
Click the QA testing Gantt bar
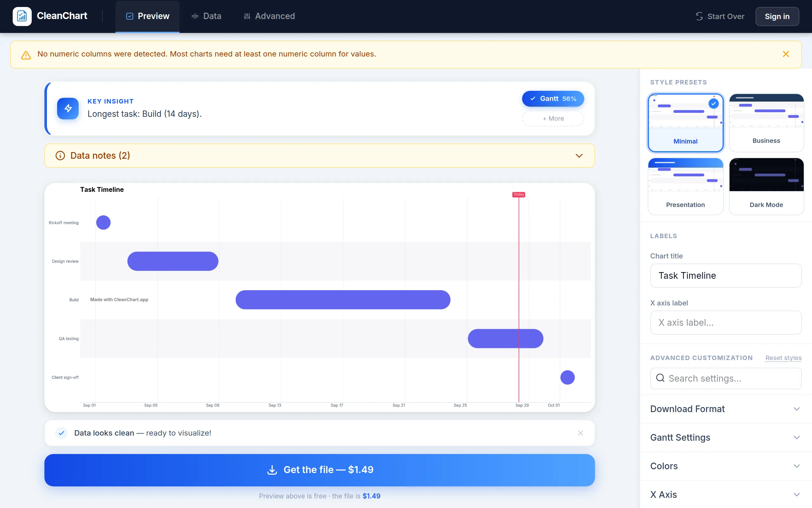pyautogui.click(x=505, y=338)
